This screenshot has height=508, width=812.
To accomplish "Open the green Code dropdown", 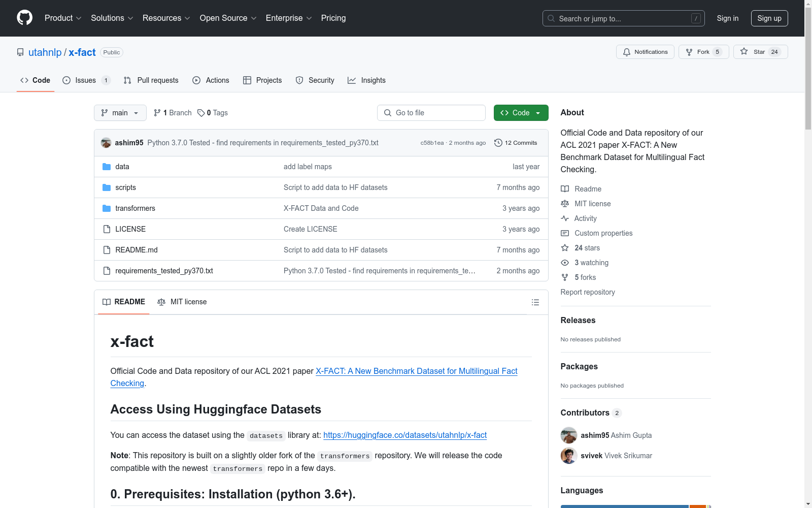I will click(x=521, y=113).
